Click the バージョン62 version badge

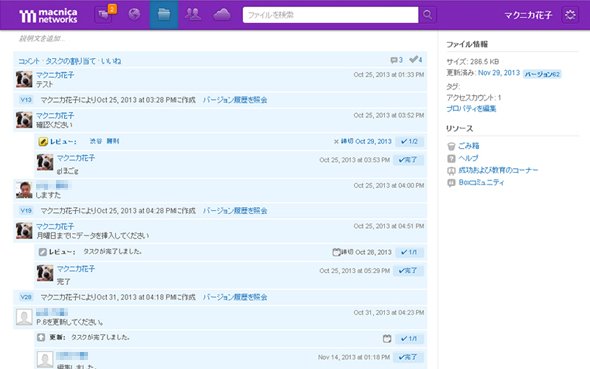(x=542, y=74)
